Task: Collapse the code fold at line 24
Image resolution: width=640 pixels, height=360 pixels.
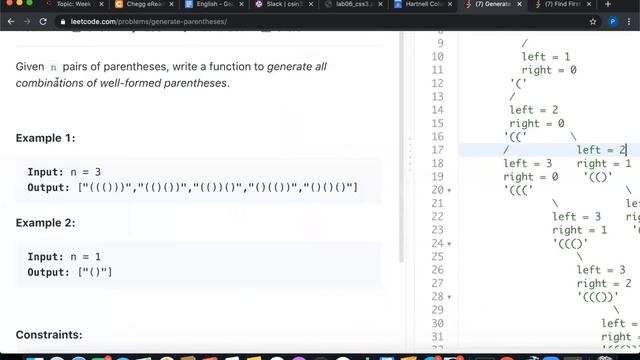Action: (449, 244)
